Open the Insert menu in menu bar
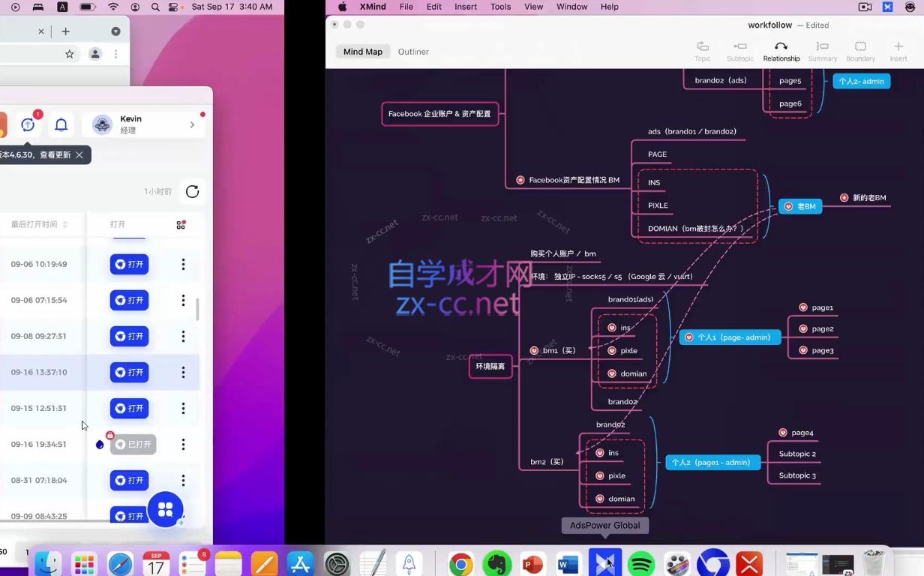The image size is (924, 576). tap(466, 7)
